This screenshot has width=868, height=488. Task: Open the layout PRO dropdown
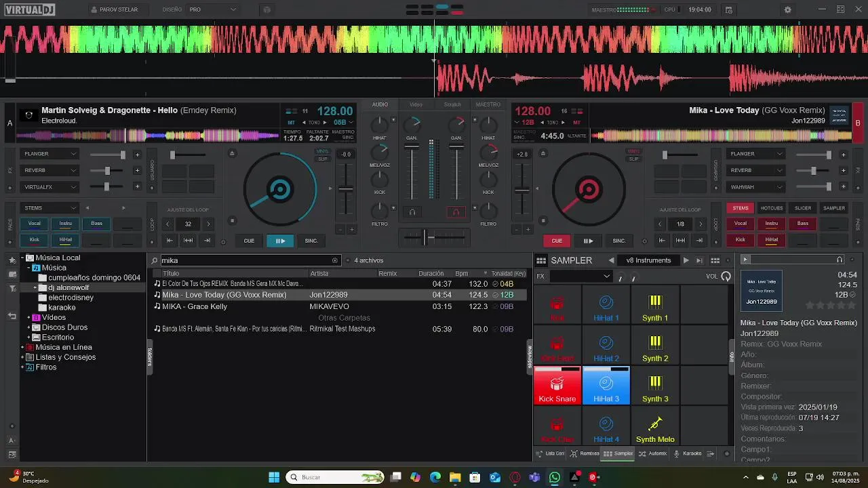(x=212, y=9)
